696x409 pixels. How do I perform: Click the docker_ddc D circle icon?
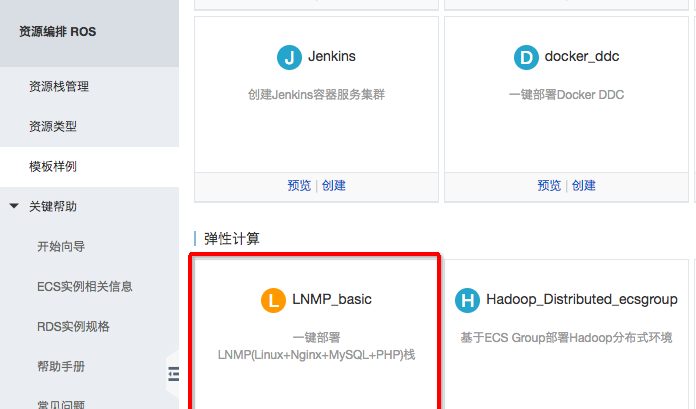click(526, 57)
